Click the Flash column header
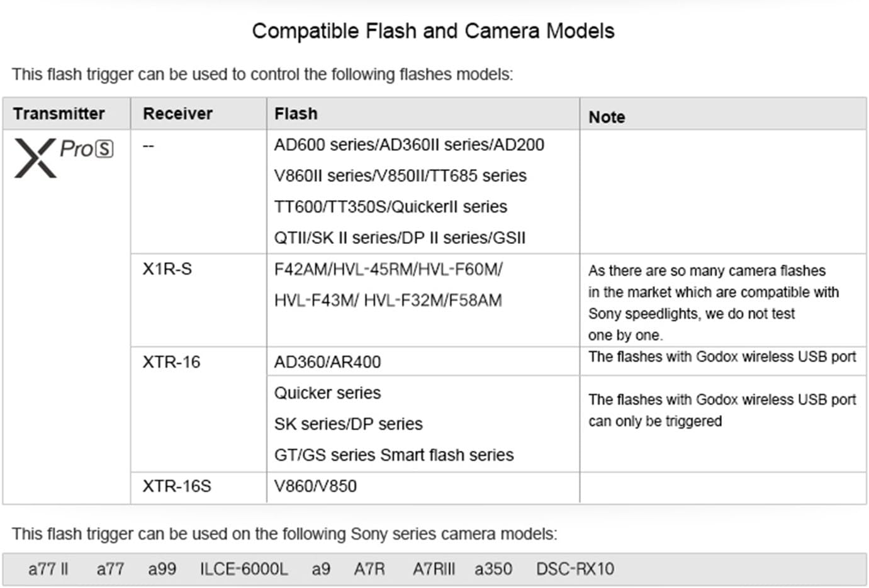 pyautogui.click(x=296, y=114)
